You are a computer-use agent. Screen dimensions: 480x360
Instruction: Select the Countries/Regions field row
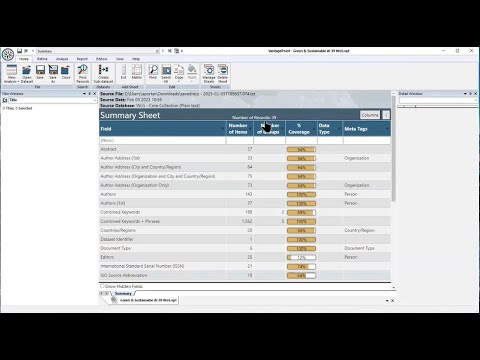[x=245, y=230]
